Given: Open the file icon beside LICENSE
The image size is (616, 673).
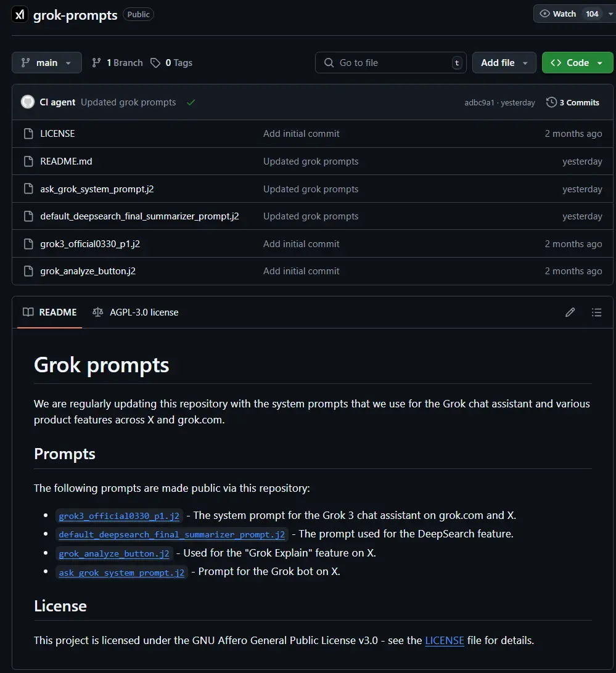Looking at the screenshot, I should [x=28, y=133].
